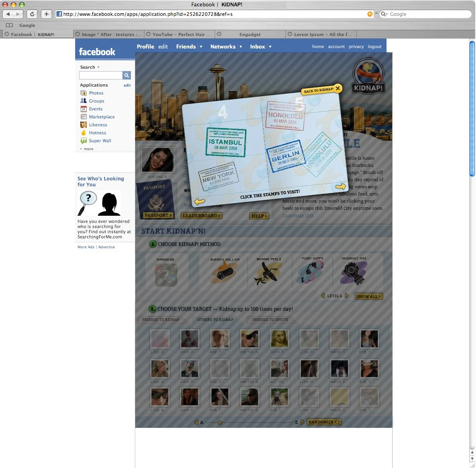476x468 pixels.
Task: Select the Banana Peels kidnap method
Action: pos(269,271)
